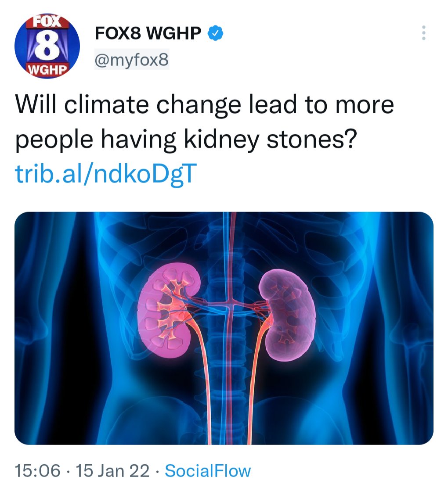Open the SocialFlow source link

pyautogui.click(x=208, y=471)
